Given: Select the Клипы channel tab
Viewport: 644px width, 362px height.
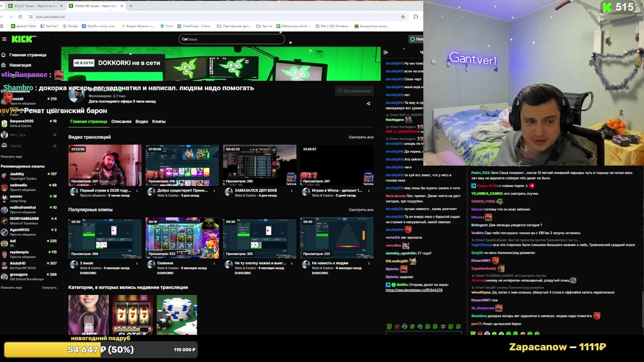Looking at the screenshot, I should (x=159, y=122).
